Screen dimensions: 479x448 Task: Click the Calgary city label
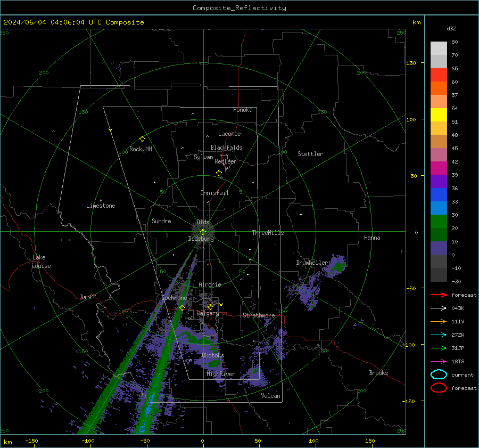point(208,313)
